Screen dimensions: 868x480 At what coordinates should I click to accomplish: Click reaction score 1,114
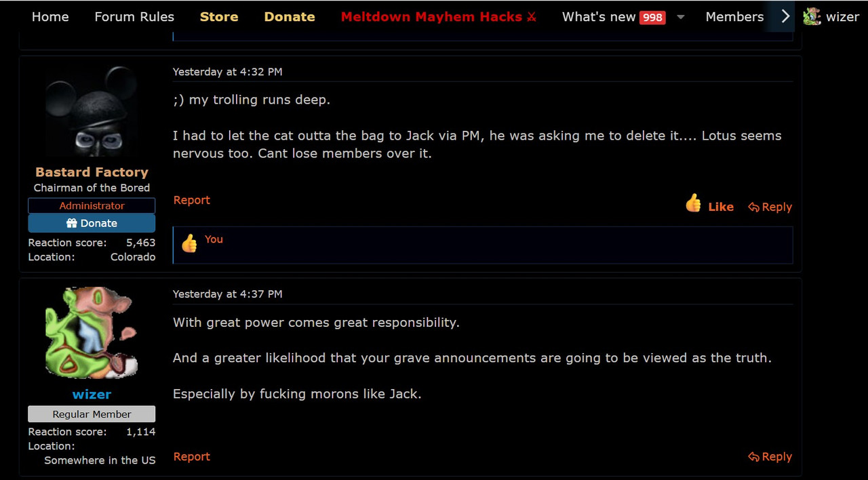tap(140, 432)
